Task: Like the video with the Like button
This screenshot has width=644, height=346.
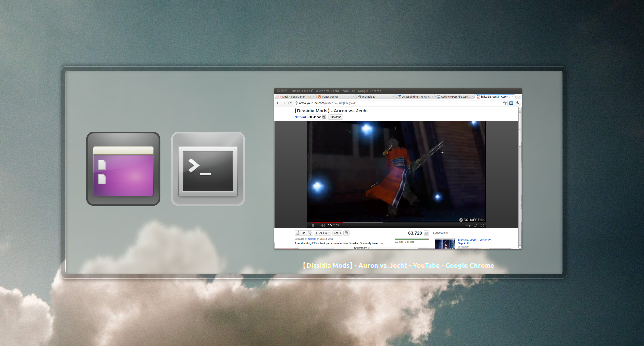Action: pyautogui.click(x=301, y=233)
